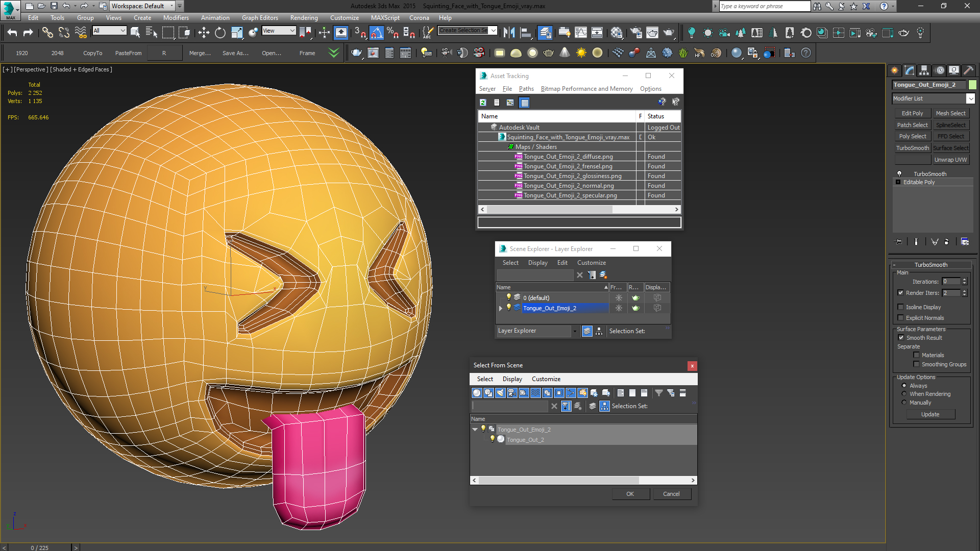Open the Create Selection Set dropdown arrow
The image size is (980, 551).
point(494,31)
